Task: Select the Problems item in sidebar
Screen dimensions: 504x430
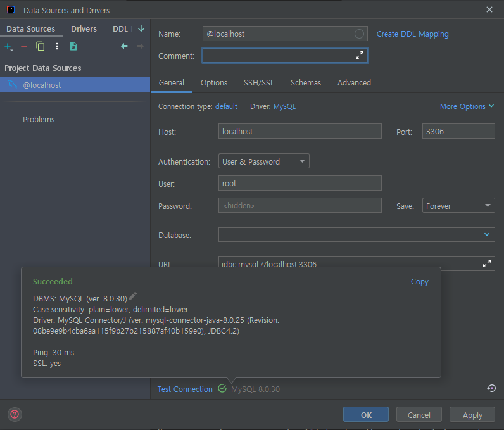Action: (39, 120)
